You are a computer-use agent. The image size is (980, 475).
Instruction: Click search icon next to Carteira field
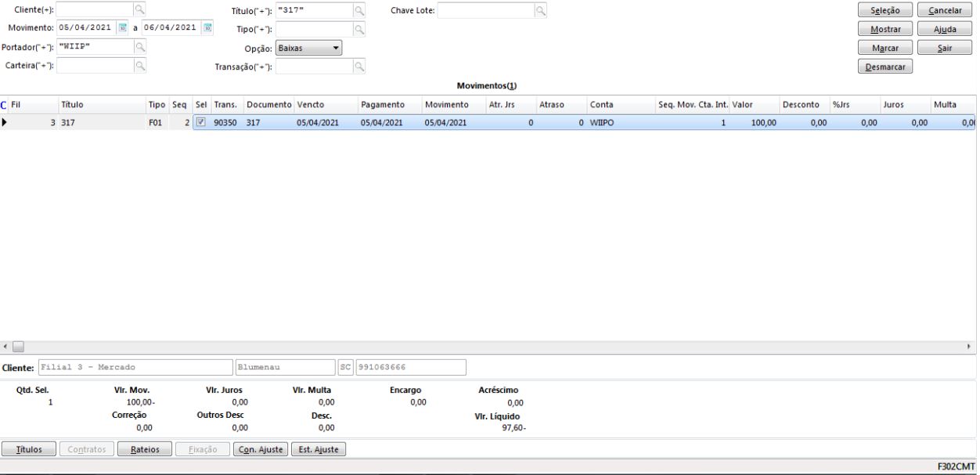click(x=139, y=67)
